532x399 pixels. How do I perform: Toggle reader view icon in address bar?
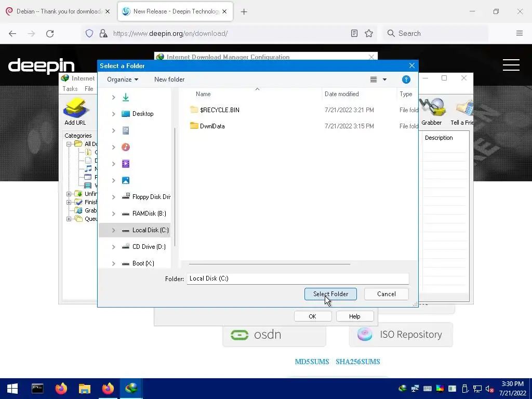(354, 33)
